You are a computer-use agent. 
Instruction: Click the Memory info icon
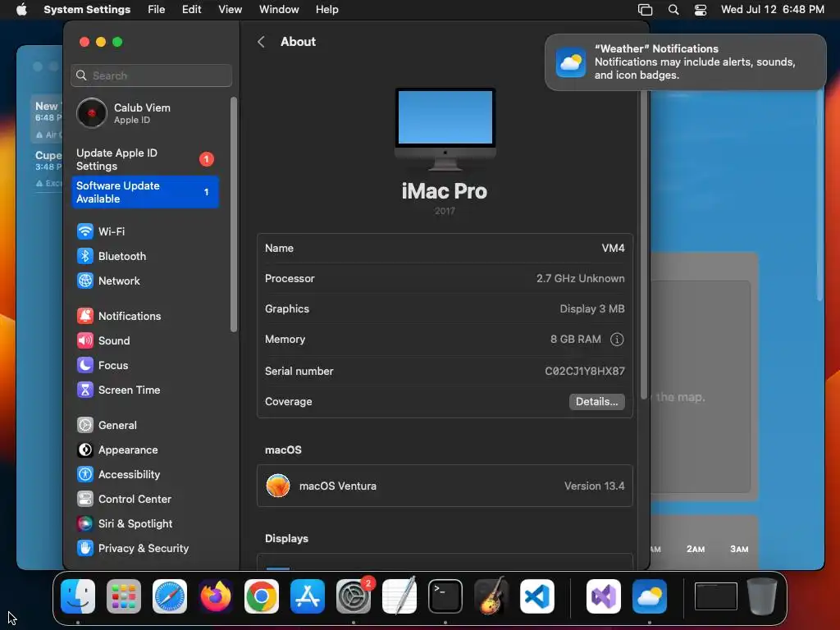[617, 339]
